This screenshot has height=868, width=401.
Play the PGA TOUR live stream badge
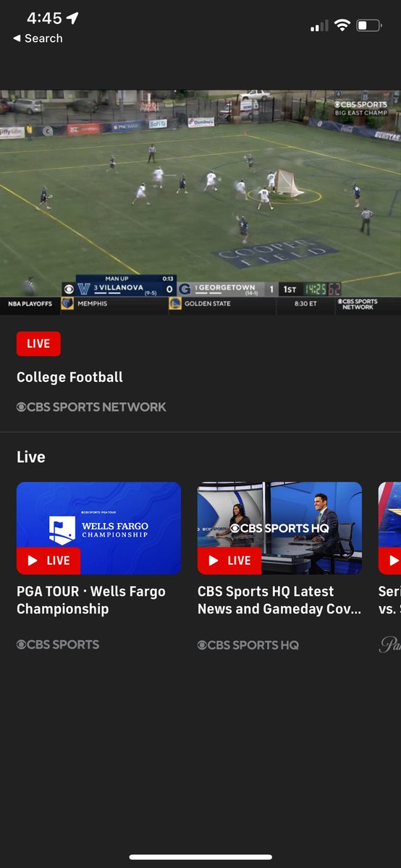48,561
